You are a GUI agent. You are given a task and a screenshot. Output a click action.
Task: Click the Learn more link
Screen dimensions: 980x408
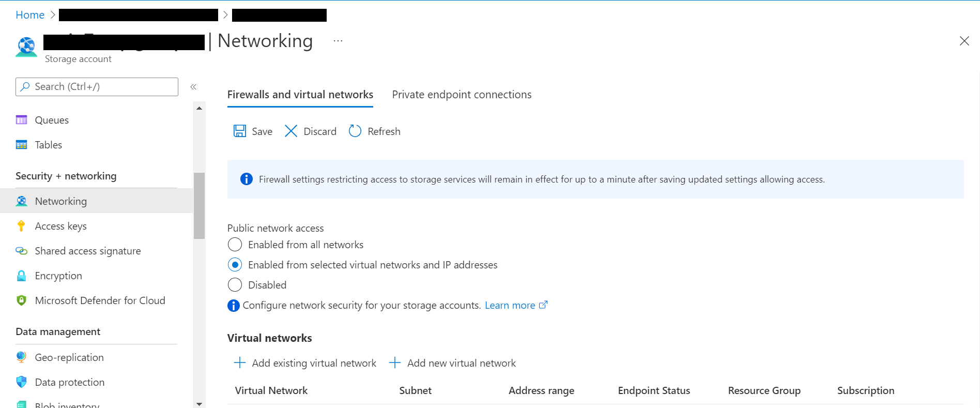510,306
